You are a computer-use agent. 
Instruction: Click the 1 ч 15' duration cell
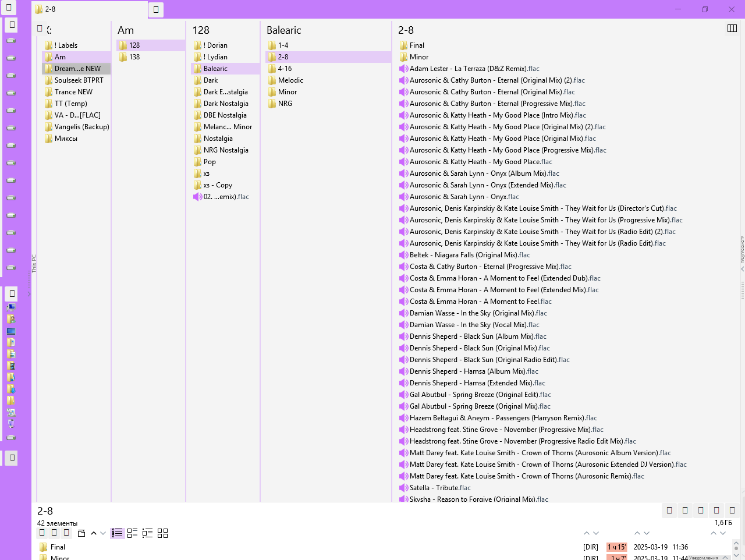click(x=616, y=547)
